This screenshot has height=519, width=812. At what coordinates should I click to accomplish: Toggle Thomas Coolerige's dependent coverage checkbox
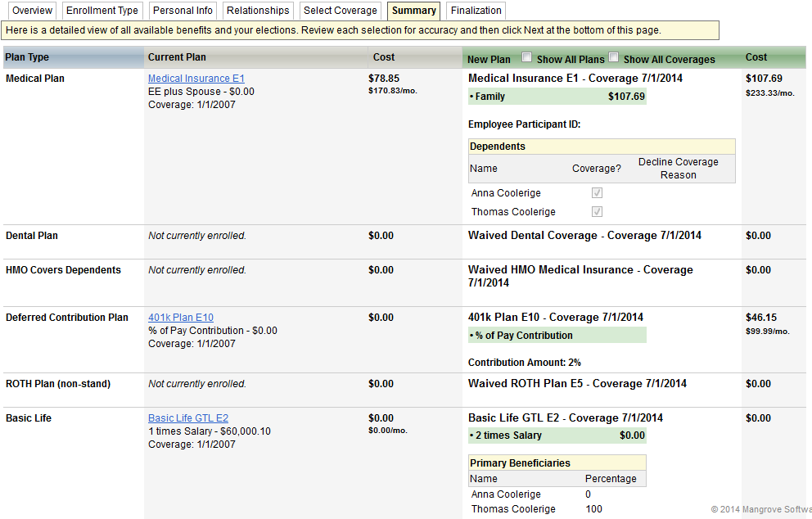(x=597, y=212)
